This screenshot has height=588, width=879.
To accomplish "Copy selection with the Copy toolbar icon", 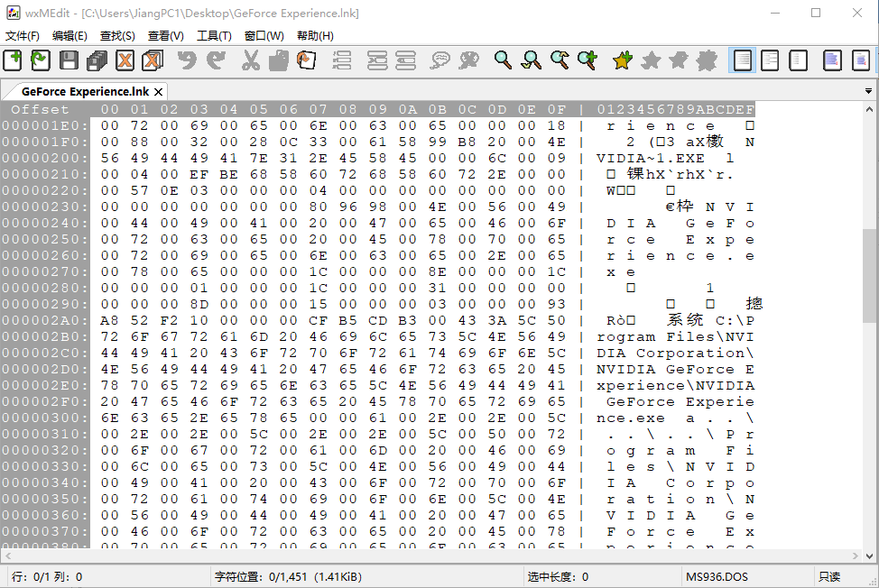I will pos(279,60).
